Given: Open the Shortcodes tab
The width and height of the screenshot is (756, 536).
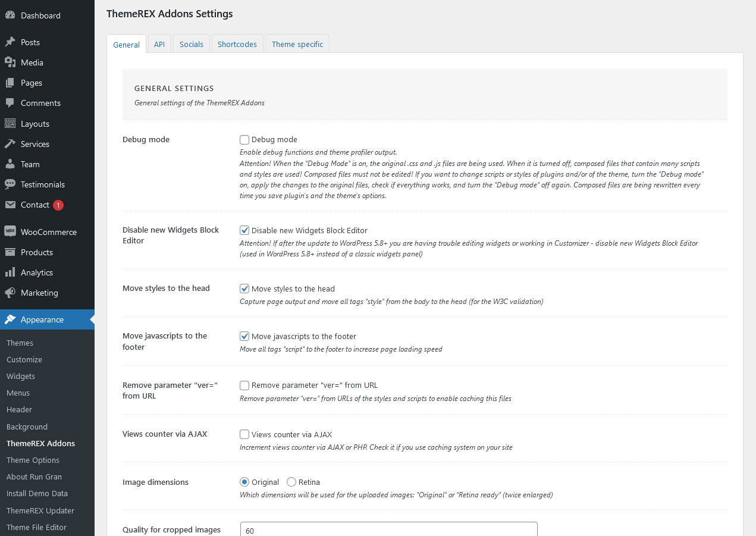Looking at the screenshot, I should (237, 44).
